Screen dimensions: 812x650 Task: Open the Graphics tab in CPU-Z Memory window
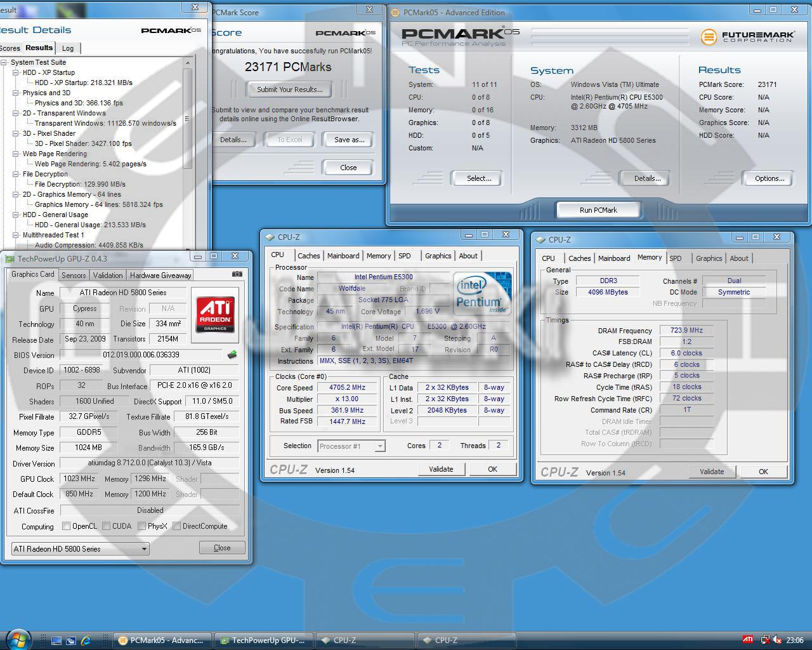(x=709, y=258)
